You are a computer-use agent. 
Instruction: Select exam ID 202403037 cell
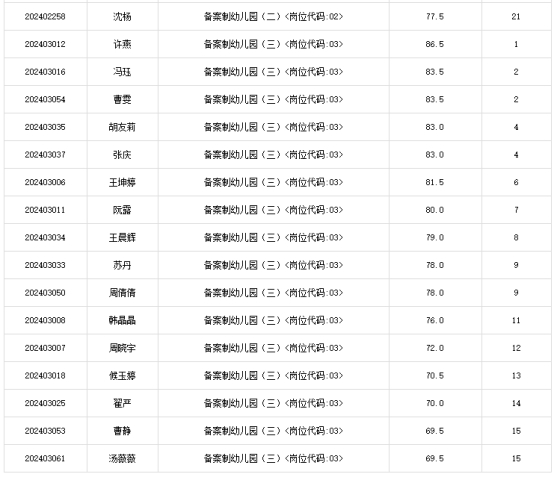click(x=45, y=155)
